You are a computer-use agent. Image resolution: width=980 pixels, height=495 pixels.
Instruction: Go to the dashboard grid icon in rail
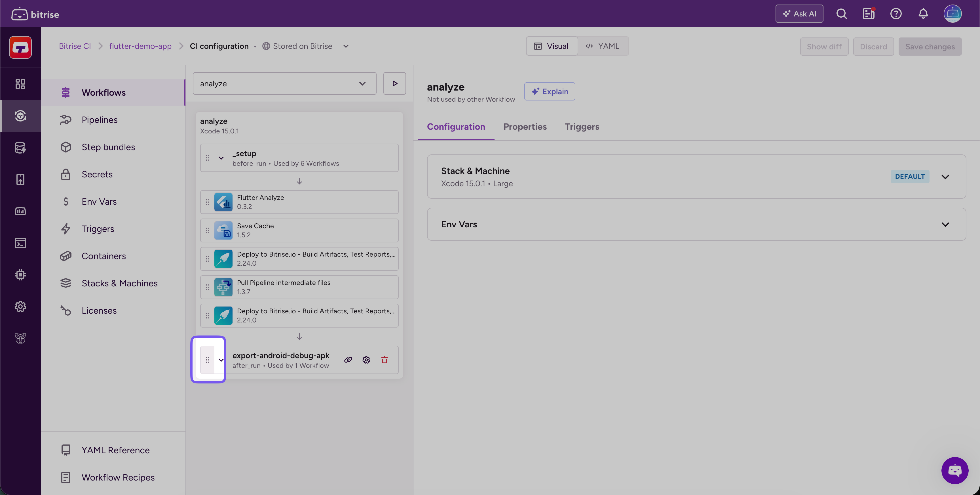coord(20,84)
